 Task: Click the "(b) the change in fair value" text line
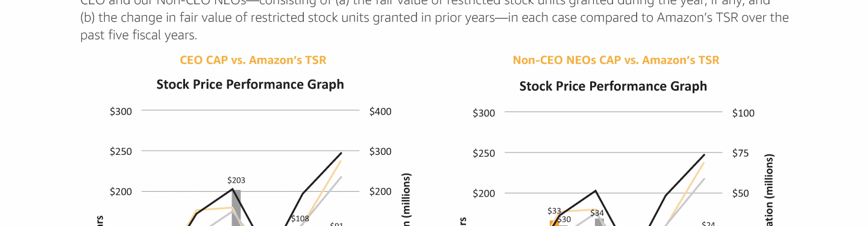click(x=435, y=17)
